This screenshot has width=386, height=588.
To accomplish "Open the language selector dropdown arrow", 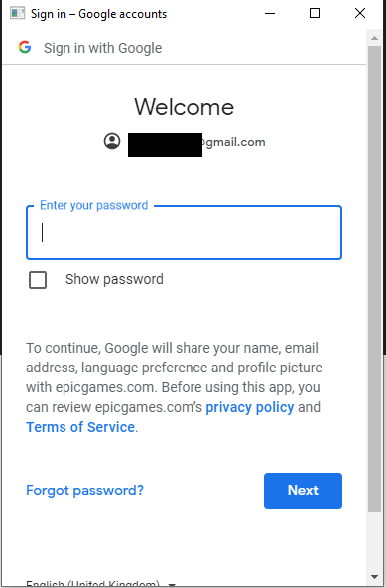I will point(172,584).
